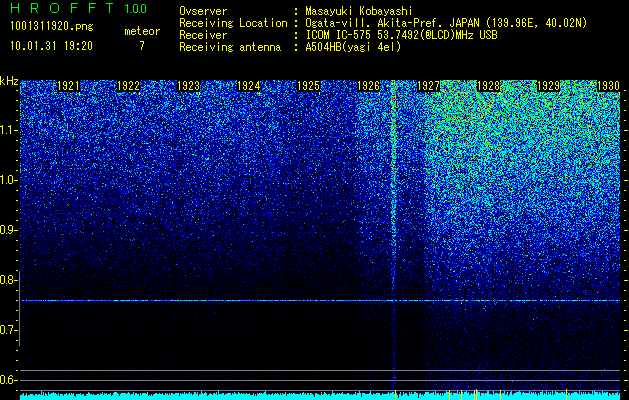Screen dimensions: 629x400
Task: Click the ICOM IC-575 receiver text
Action: point(401,35)
